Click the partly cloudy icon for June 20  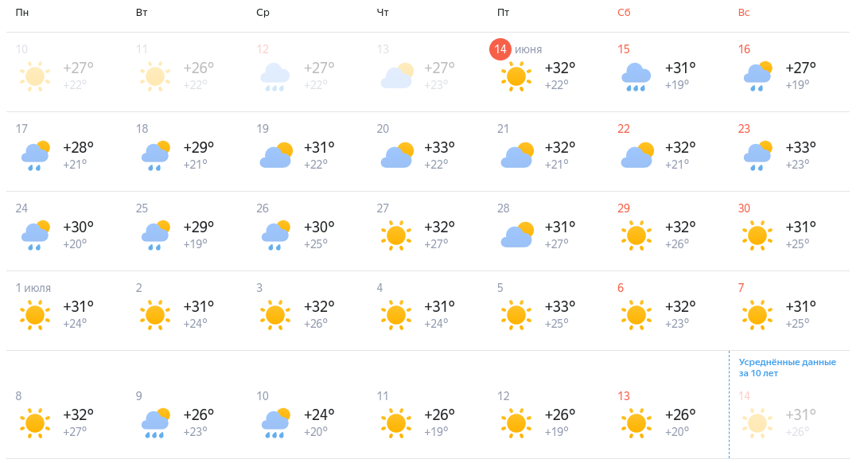coord(397,155)
